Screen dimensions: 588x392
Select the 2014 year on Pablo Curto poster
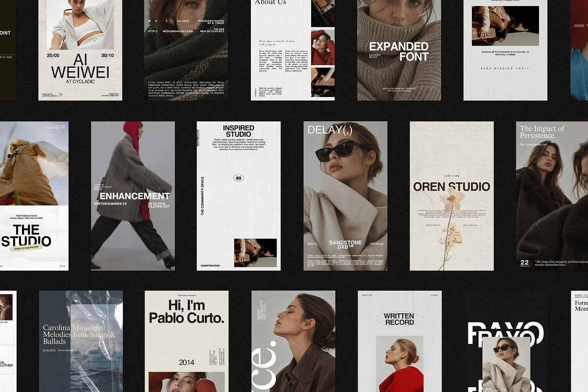click(186, 363)
